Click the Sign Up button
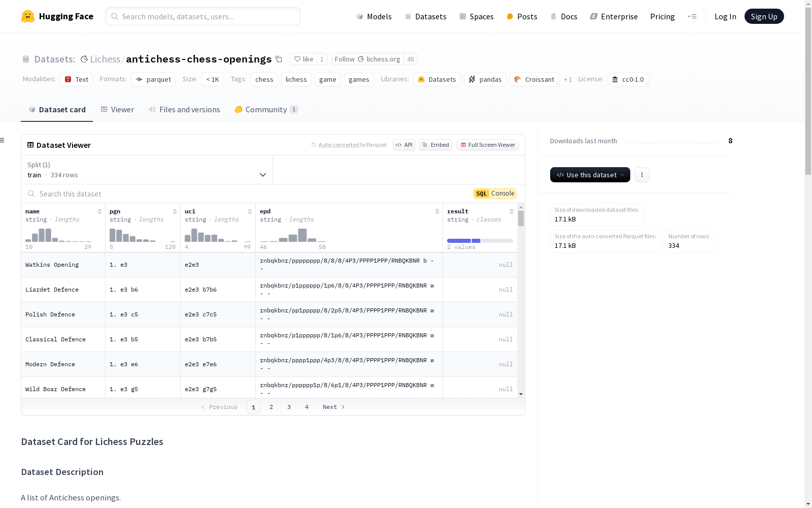The width and height of the screenshot is (812, 508). pyautogui.click(x=764, y=16)
